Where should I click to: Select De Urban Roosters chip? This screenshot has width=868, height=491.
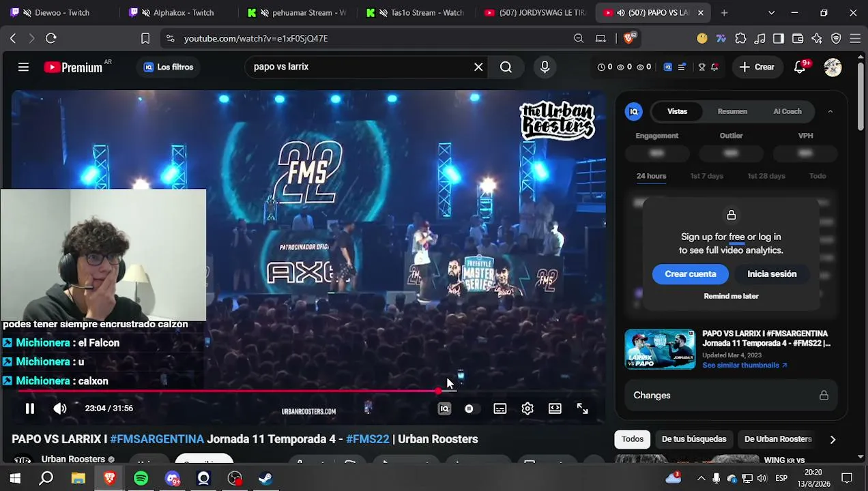pyautogui.click(x=777, y=439)
